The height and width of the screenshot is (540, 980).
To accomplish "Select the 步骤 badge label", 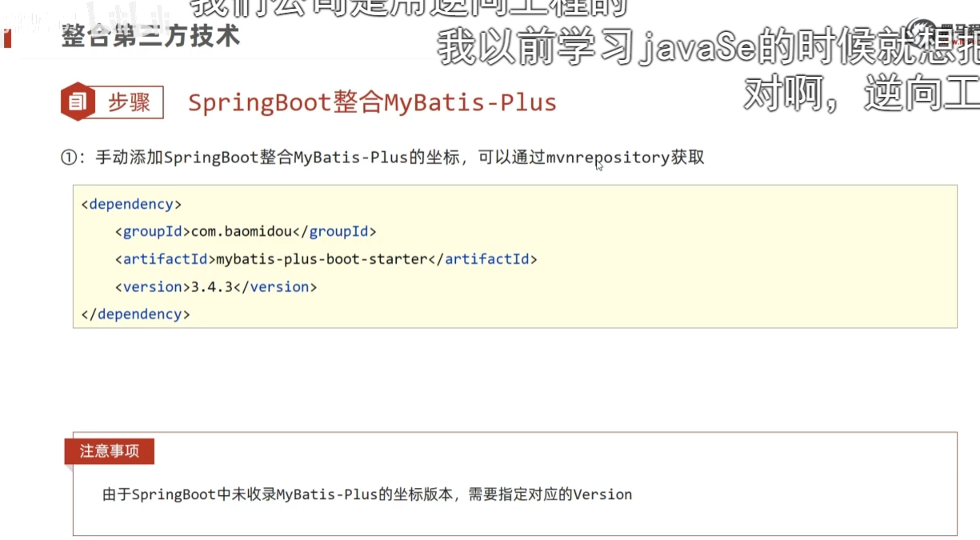I will (129, 102).
